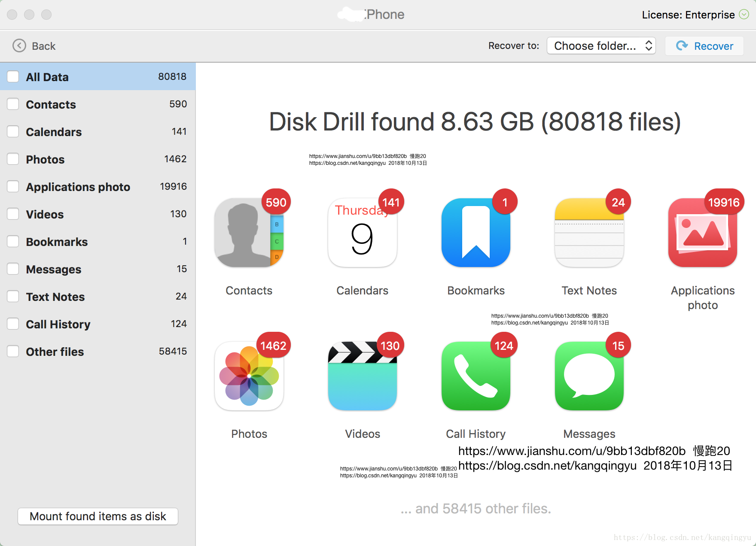Click the 24 badge on Text Notes

pos(618,202)
